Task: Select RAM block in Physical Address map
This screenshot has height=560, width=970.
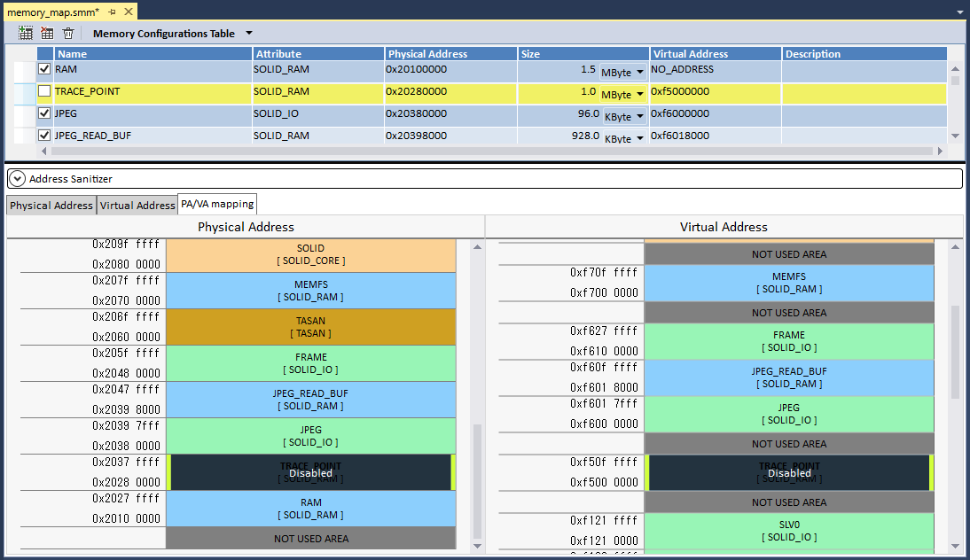Action: tap(311, 509)
